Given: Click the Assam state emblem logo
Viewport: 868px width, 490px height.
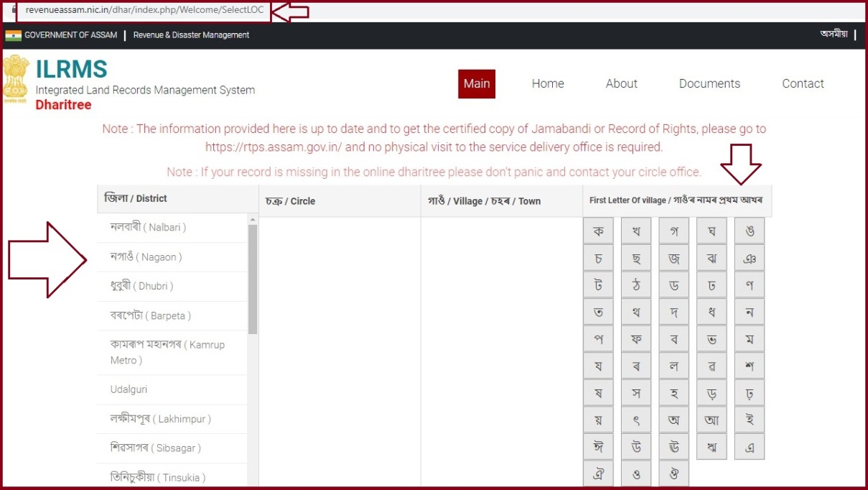Looking at the screenshot, I should [x=17, y=78].
